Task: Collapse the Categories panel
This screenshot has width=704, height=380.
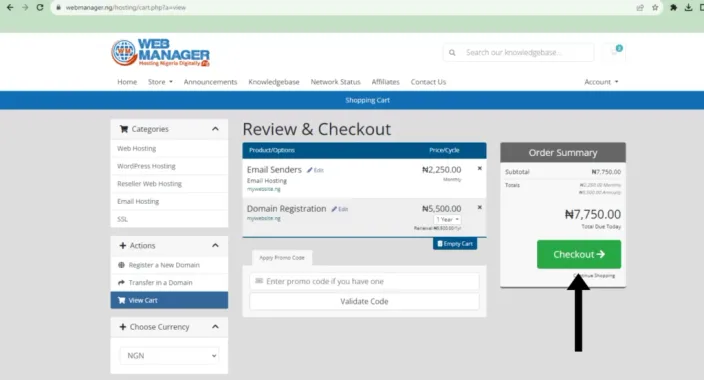Action: click(x=216, y=129)
